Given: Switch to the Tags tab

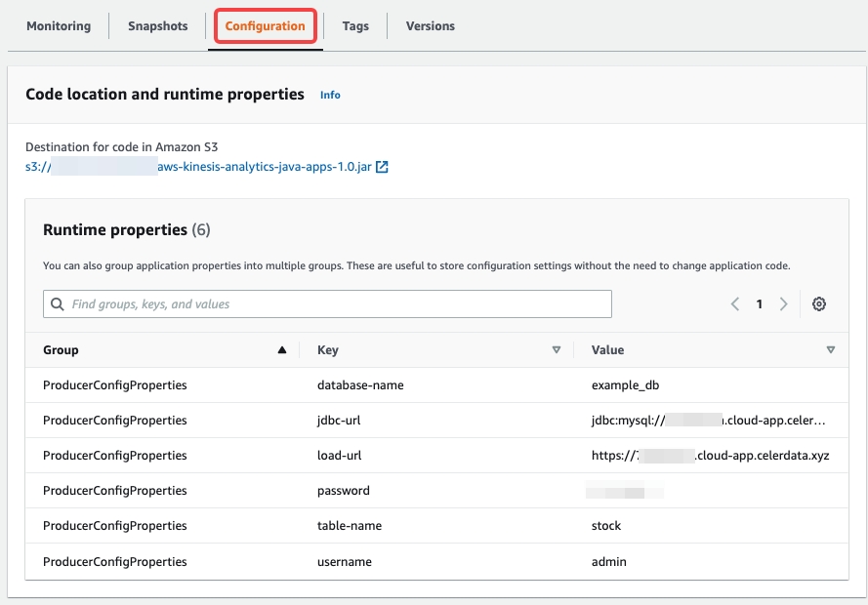Looking at the screenshot, I should (355, 26).
